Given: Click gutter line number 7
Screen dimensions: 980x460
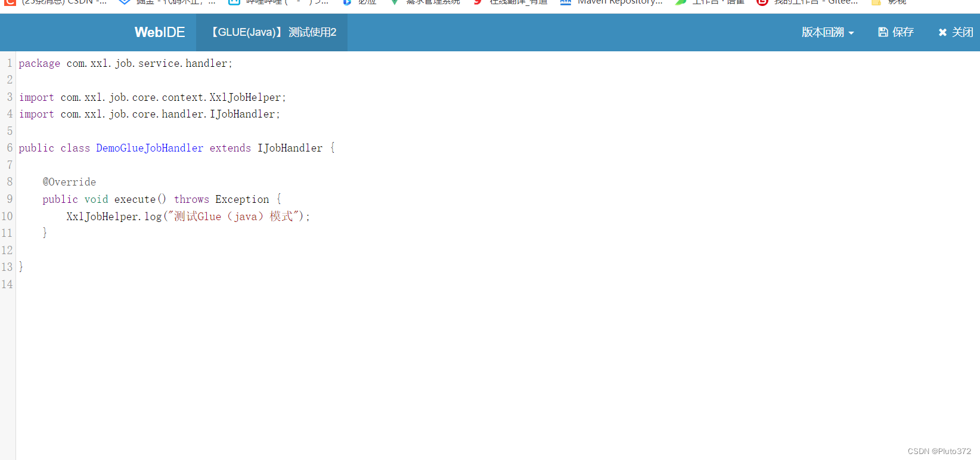Looking at the screenshot, I should (x=10, y=165).
